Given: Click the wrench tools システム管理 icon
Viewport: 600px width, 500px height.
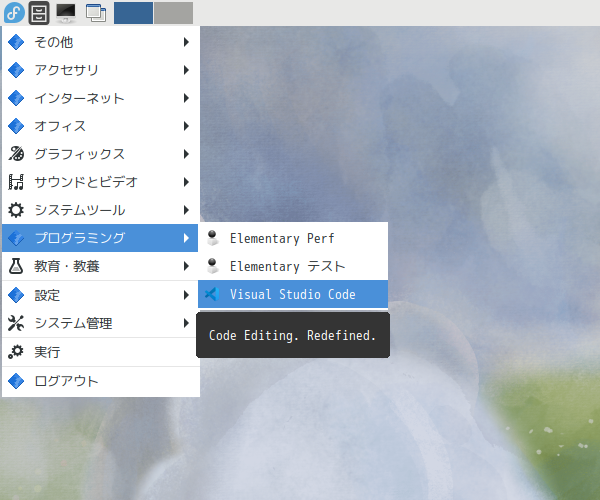Looking at the screenshot, I should tap(16, 323).
